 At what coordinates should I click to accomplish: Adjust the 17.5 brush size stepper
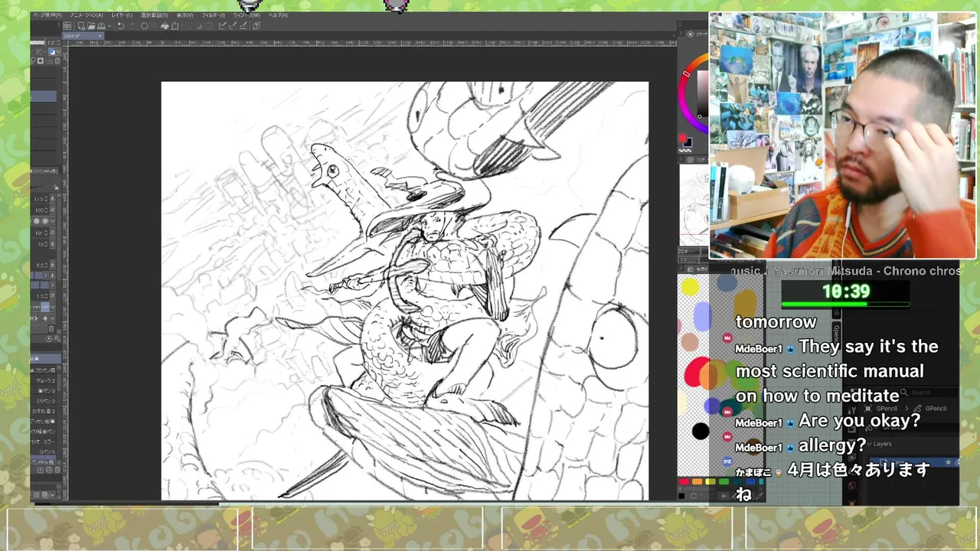[46, 199]
